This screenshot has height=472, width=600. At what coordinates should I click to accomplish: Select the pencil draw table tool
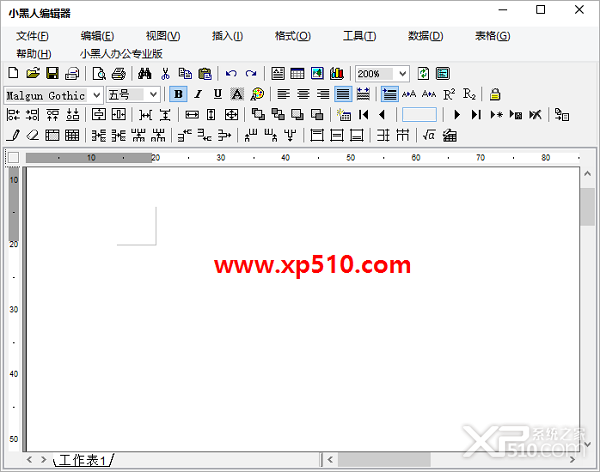coord(13,135)
